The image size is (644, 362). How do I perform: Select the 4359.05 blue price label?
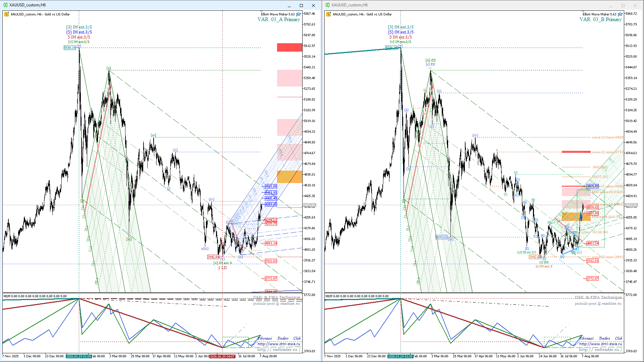(271, 204)
